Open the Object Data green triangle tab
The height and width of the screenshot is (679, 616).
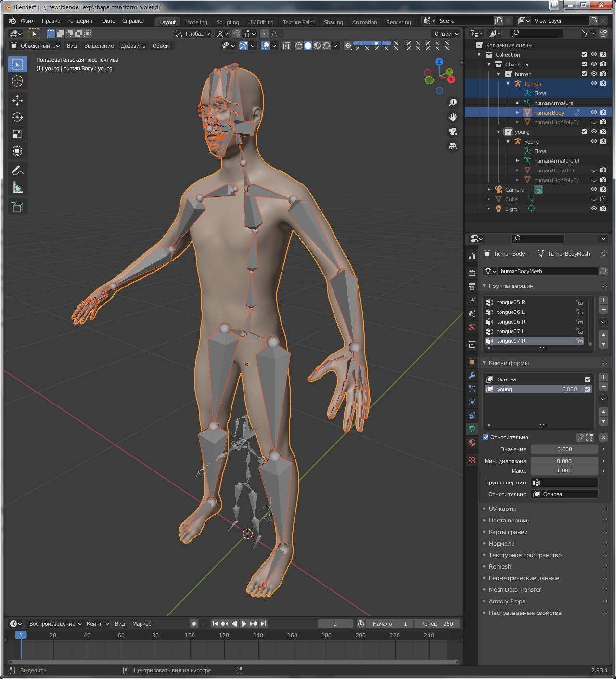pyautogui.click(x=472, y=429)
